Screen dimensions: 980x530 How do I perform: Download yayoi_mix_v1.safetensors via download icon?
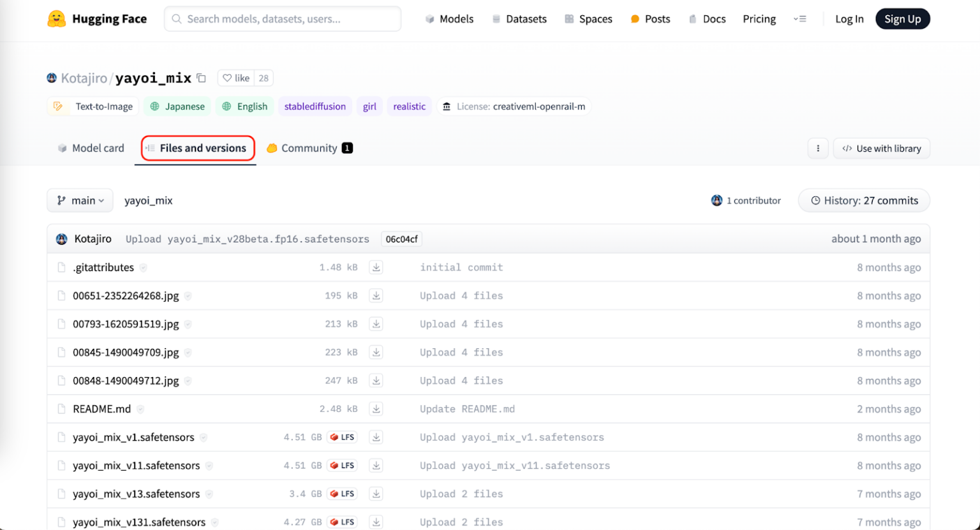tap(376, 437)
